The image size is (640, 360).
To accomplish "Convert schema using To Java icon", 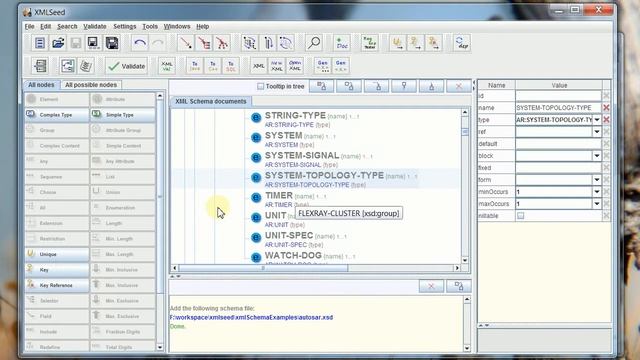I will (x=195, y=66).
